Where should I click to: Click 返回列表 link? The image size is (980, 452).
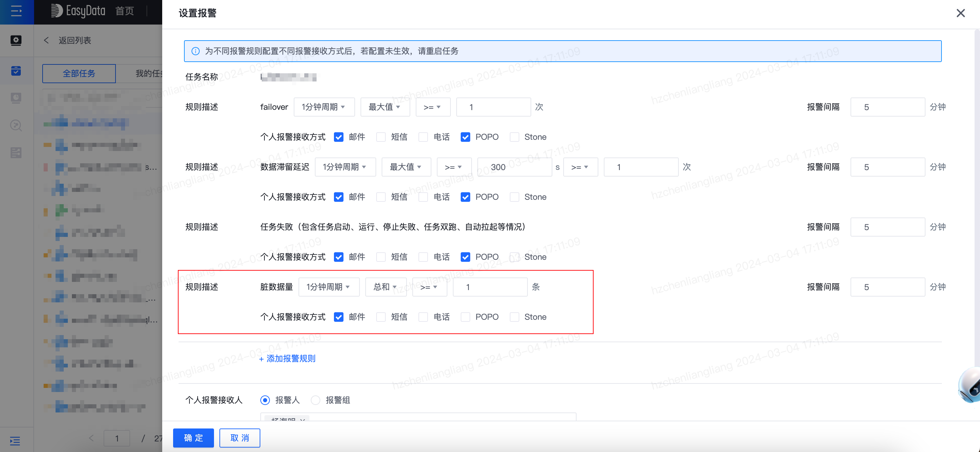coord(75,40)
